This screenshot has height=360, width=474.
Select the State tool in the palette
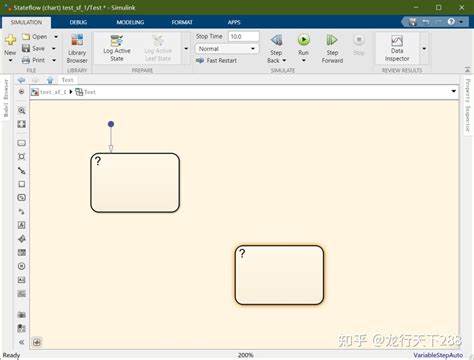point(22,143)
